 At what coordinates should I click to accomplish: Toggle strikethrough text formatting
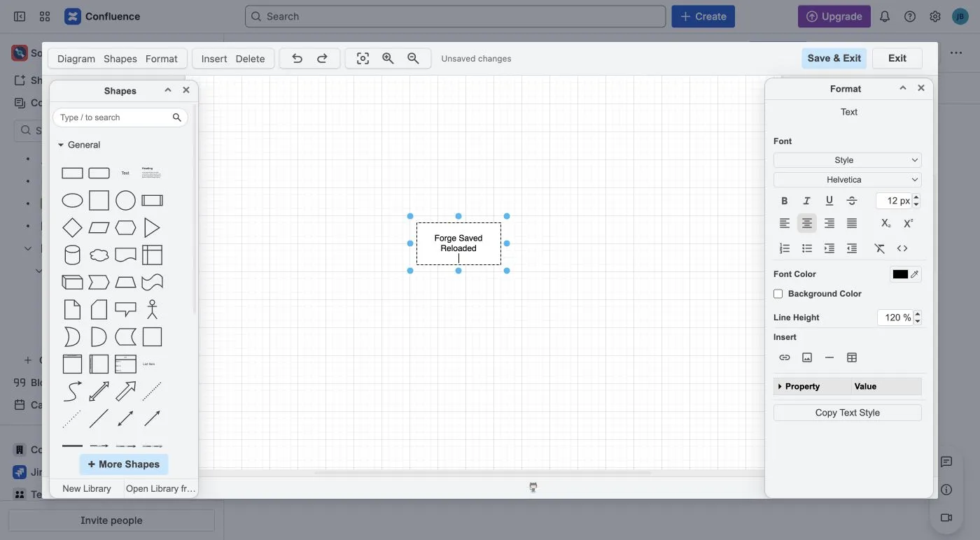[852, 201]
